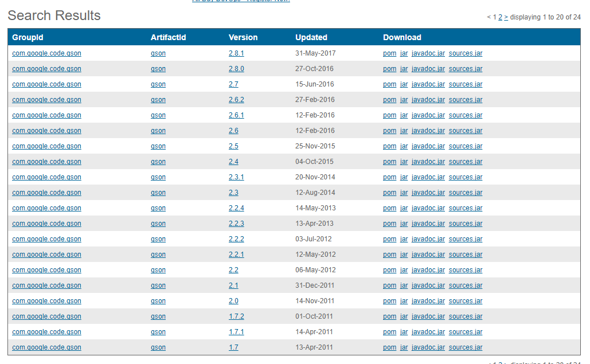
Task: Open version 2.2 link
Action: [x=233, y=270]
